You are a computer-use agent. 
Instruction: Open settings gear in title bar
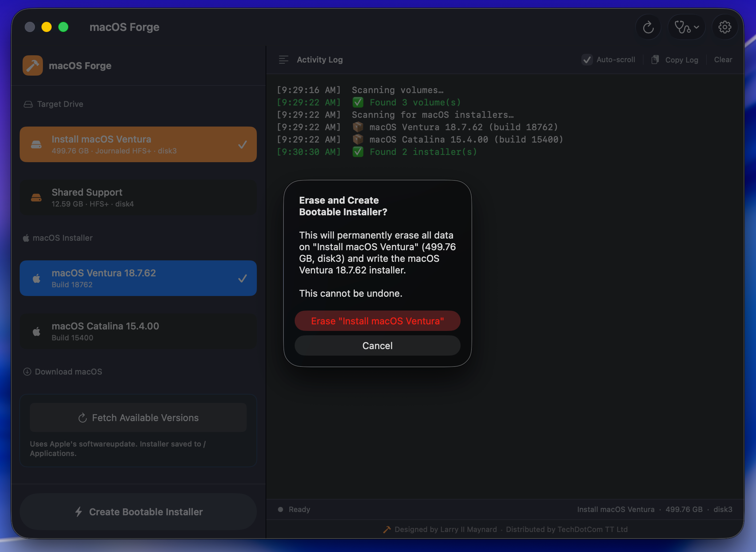coord(725,27)
